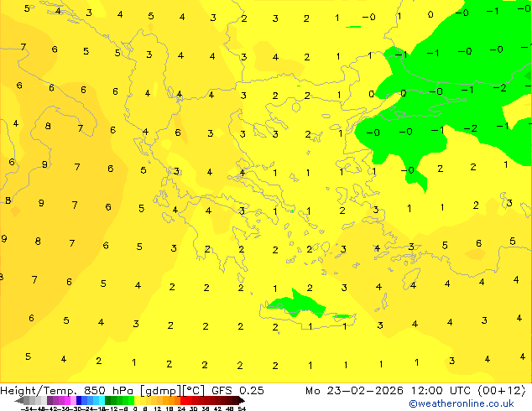Viewport: 532px width, 411px height.
Task: Click the [°C] unit label
Action: 193,391
